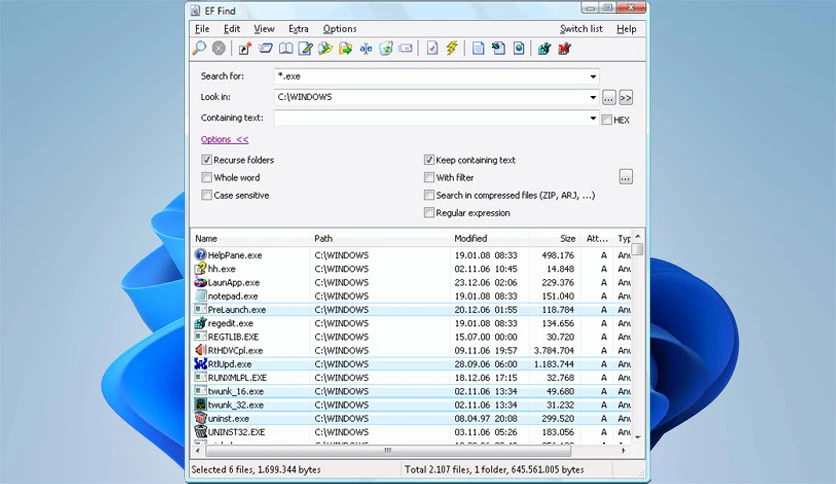Image resolution: width=836 pixels, height=484 pixels.
Task: Click the RtHDVCpl.exe speaker icon
Action: point(200,350)
